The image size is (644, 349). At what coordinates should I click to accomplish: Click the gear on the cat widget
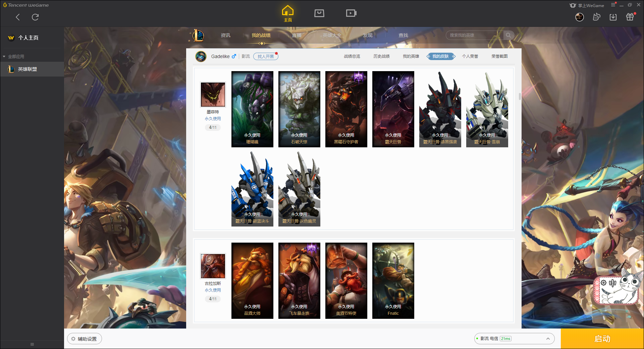tap(603, 283)
